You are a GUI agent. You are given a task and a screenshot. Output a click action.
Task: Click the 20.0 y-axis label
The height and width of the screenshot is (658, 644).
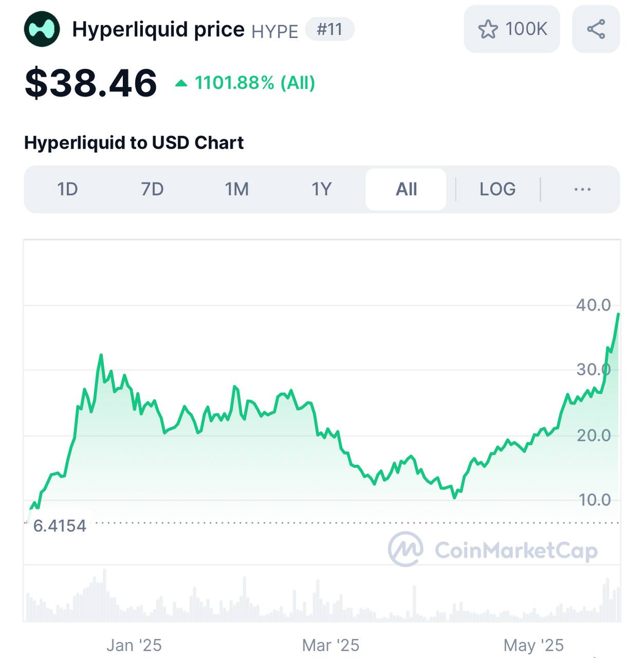point(593,435)
